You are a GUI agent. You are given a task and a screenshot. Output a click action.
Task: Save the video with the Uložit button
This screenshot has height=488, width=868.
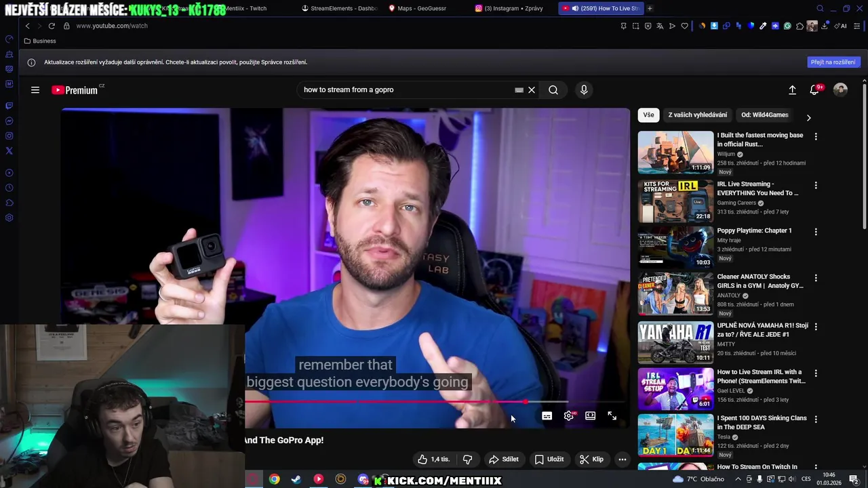tap(549, 460)
